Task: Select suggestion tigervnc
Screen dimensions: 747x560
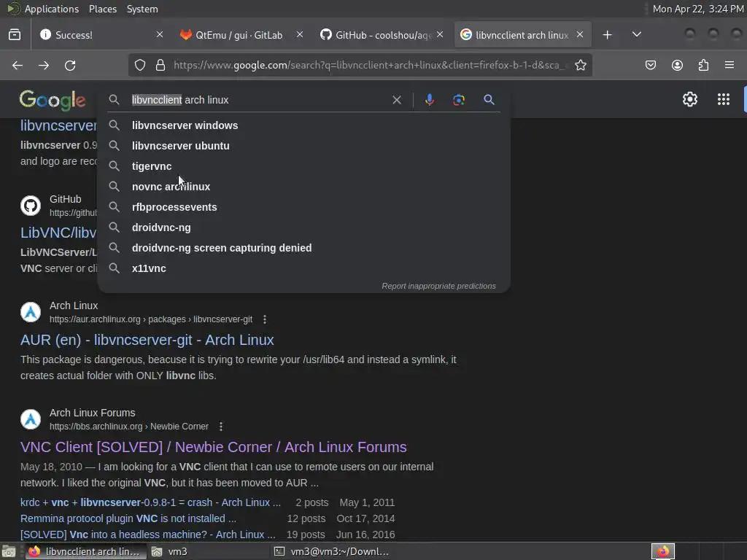Action: point(304,166)
